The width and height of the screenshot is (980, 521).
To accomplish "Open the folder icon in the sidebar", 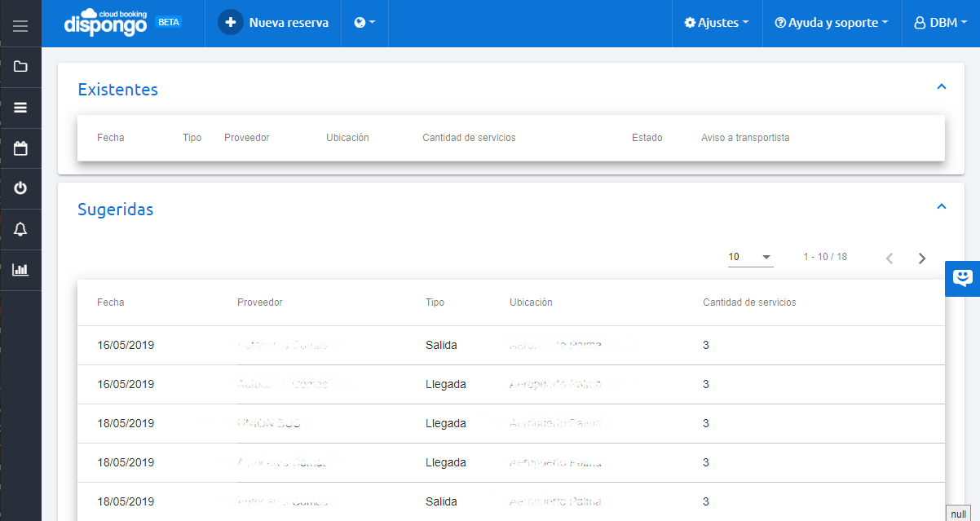I will [20, 67].
